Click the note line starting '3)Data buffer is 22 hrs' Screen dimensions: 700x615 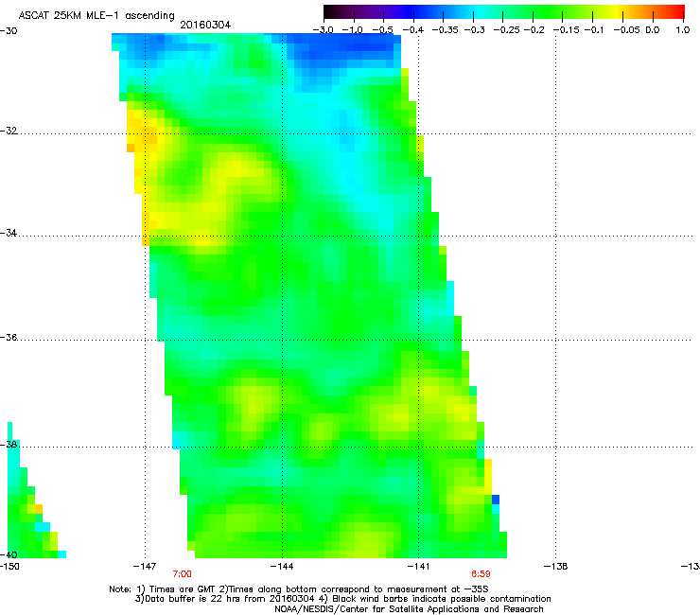342,599
